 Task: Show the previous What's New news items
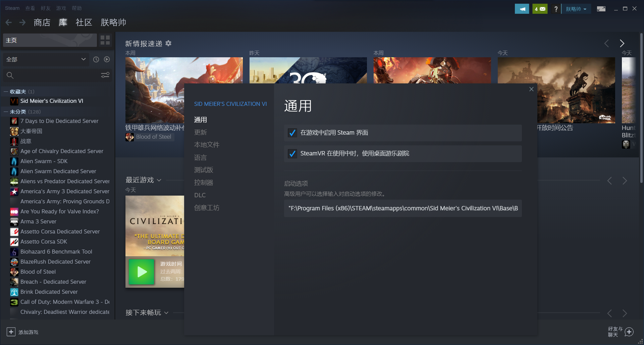click(606, 43)
